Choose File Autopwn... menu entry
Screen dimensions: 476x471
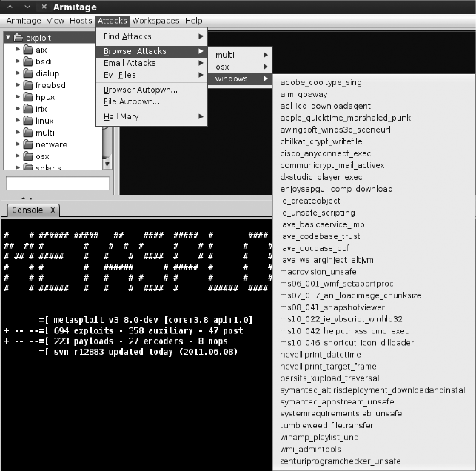152,101
